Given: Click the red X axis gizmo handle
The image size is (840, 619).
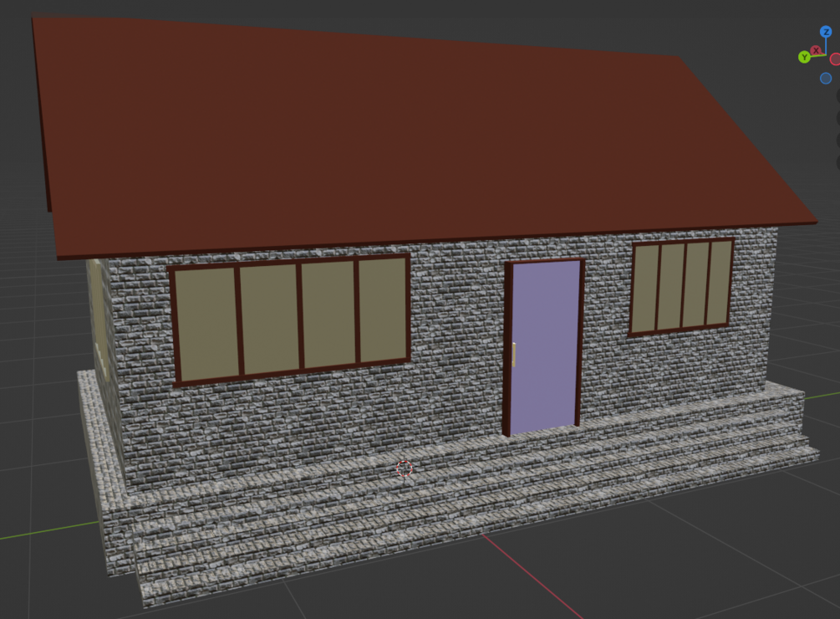Looking at the screenshot, I should point(816,50).
